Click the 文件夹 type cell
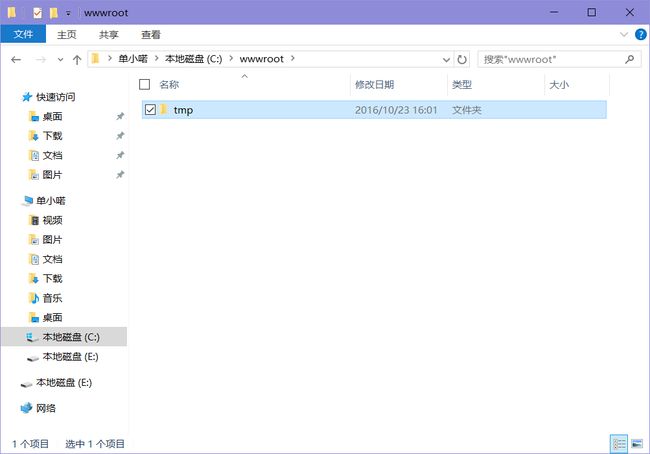 (x=467, y=110)
